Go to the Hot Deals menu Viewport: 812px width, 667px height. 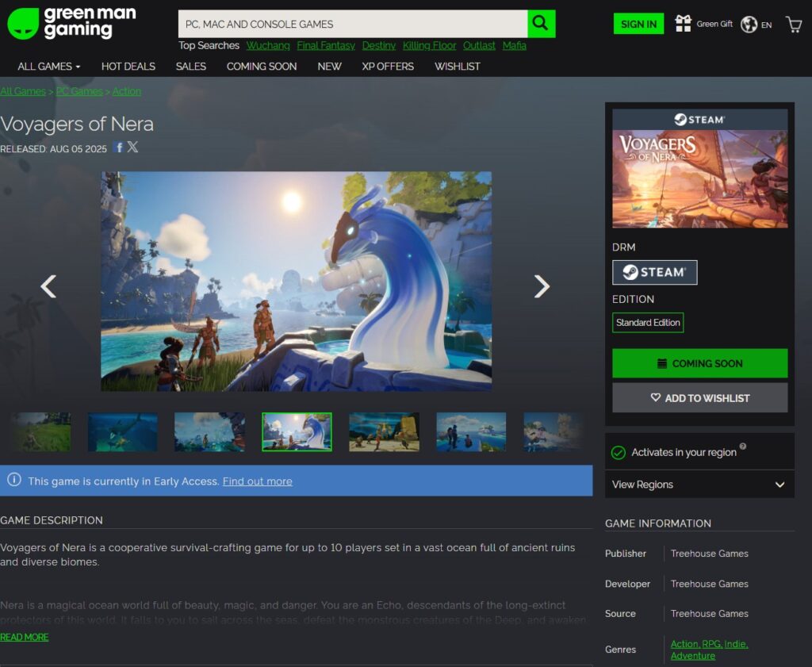pos(128,67)
